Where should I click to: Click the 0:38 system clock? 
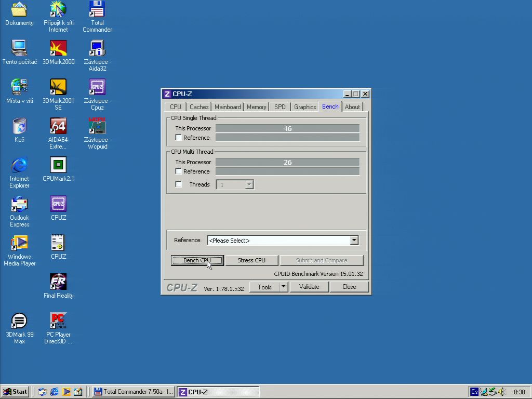click(x=519, y=392)
